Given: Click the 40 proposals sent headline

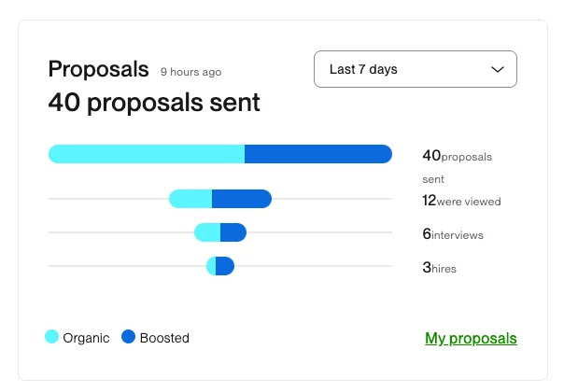Looking at the screenshot, I should pyautogui.click(x=154, y=102).
